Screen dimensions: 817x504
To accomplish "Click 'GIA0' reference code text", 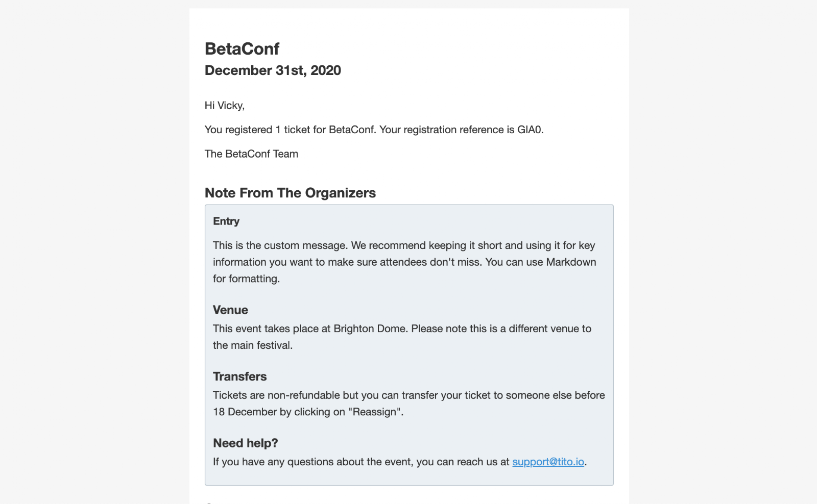I will click(x=530, y=130).
